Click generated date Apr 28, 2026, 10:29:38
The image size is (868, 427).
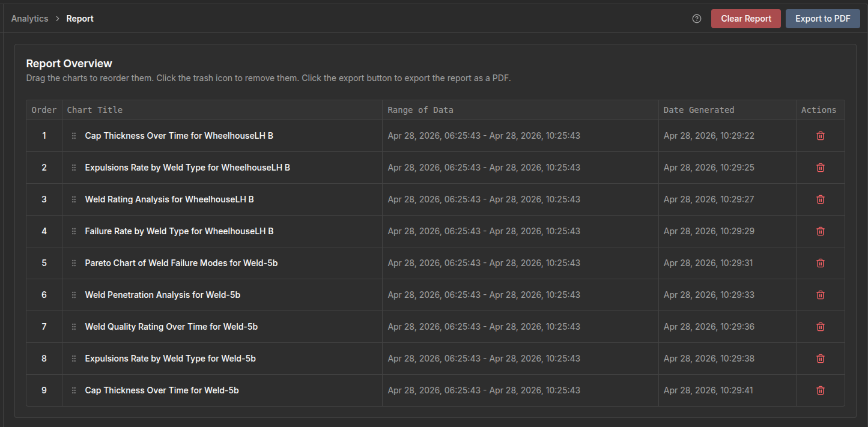(709, 359)
